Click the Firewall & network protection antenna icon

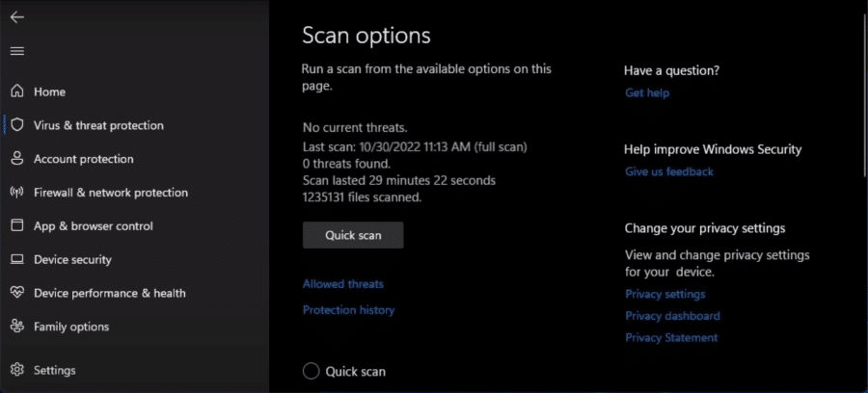coord(17,193)
